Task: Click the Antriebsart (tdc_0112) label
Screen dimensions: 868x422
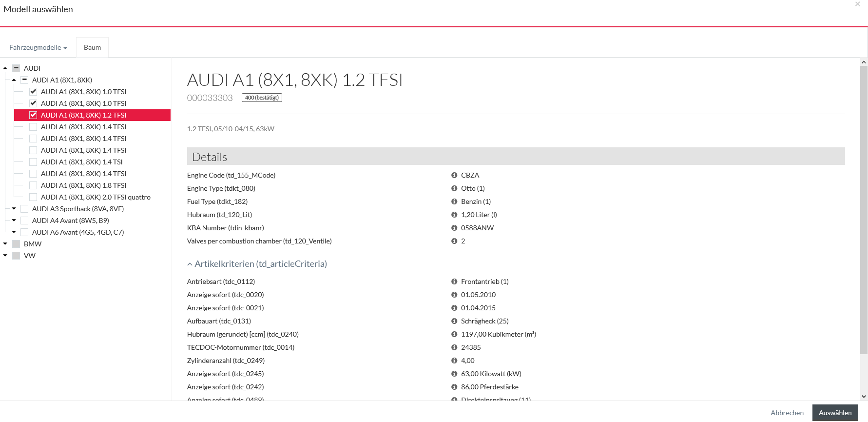Action: click(221, 281)
